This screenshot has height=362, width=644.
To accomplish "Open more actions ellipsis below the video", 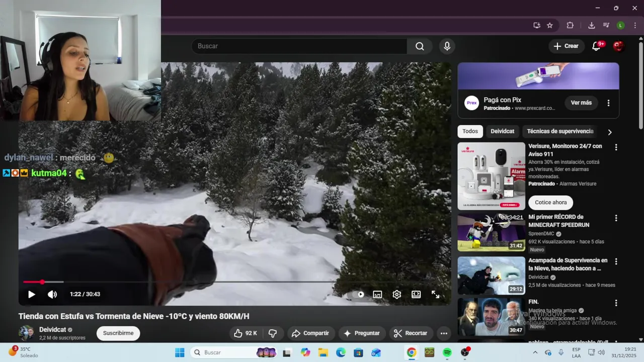I will coord(444,333).
